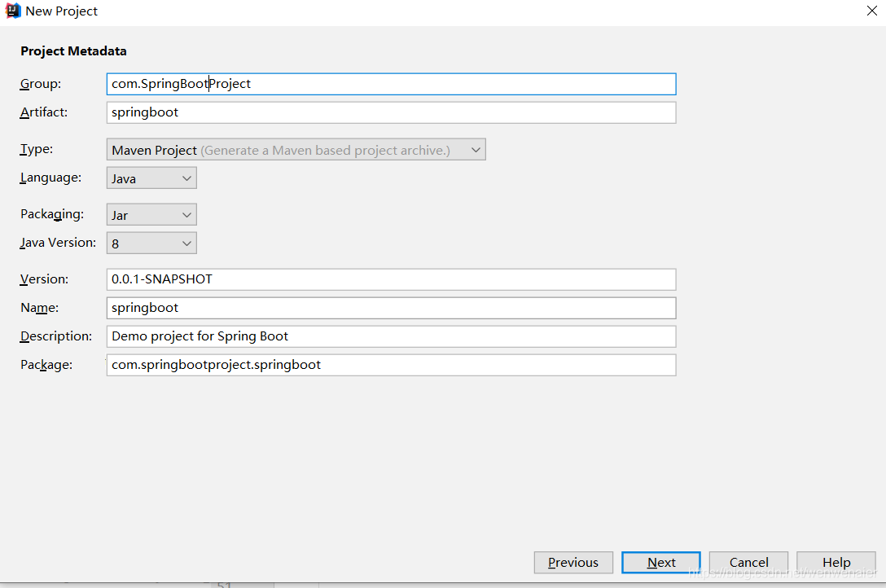The height and width of the screenshot is (588, 886).
Task: Edit the Description field
Action: (391, 336)
